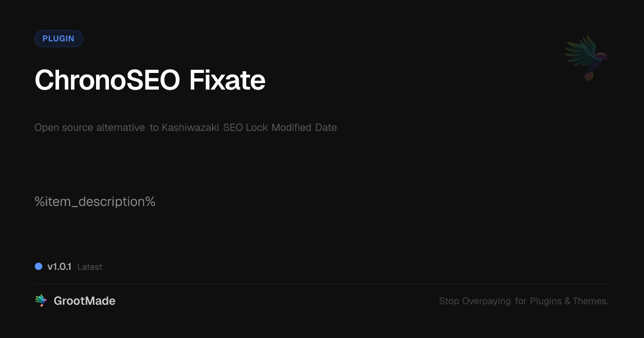Click the word Fixate in the title
Image resolution: width=644 pixels, height=338 pixels.
coord(227,80)
